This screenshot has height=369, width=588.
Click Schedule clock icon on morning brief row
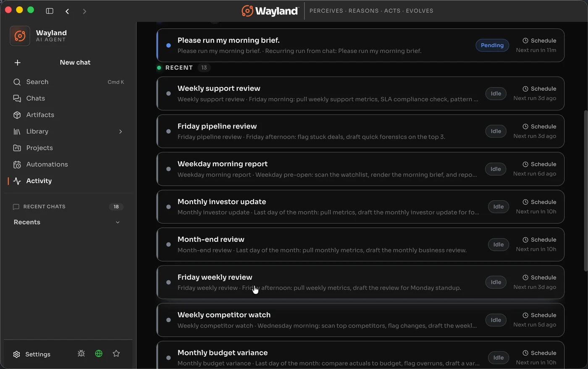525,41
